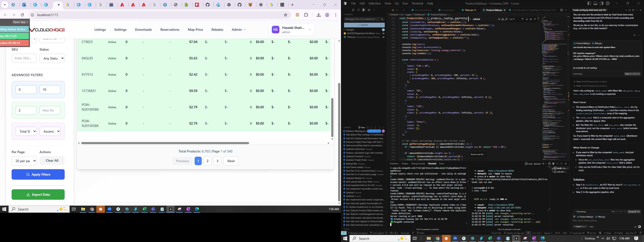Open the Any Status dropdown
The width and height of the screenshot is (644, 242).
coord(52,58)
